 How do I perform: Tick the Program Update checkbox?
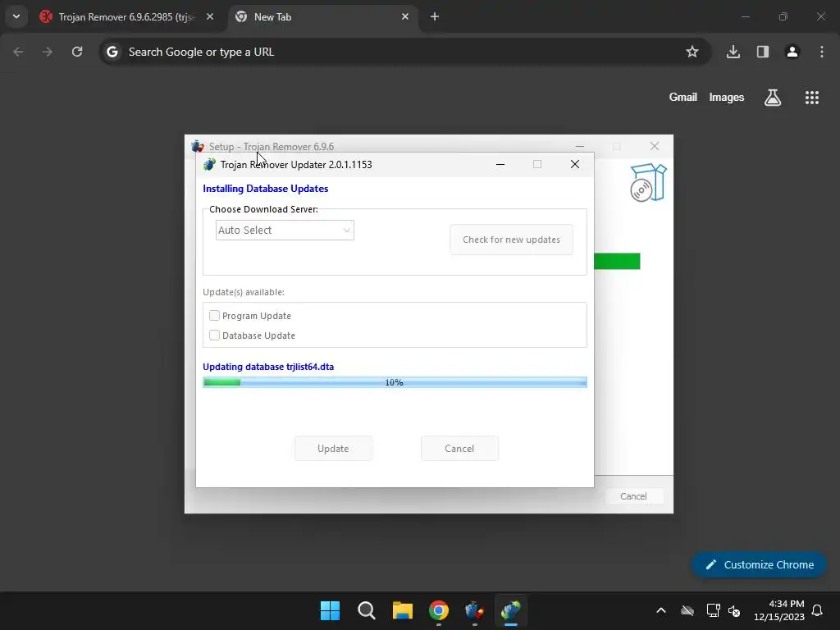click(x=214, y=316)
